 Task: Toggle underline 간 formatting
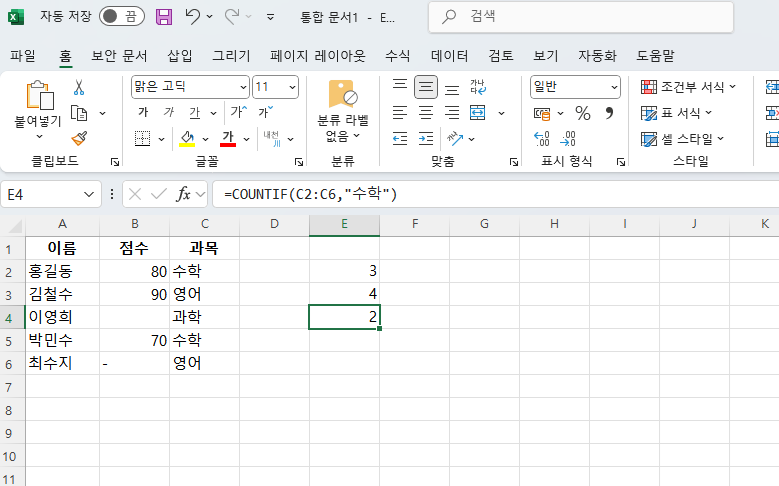[195, 113]
